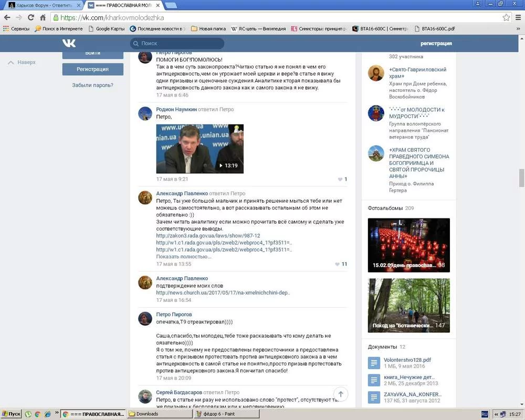Click the 17 мая в 9:21 timestamp

[172, 179]
